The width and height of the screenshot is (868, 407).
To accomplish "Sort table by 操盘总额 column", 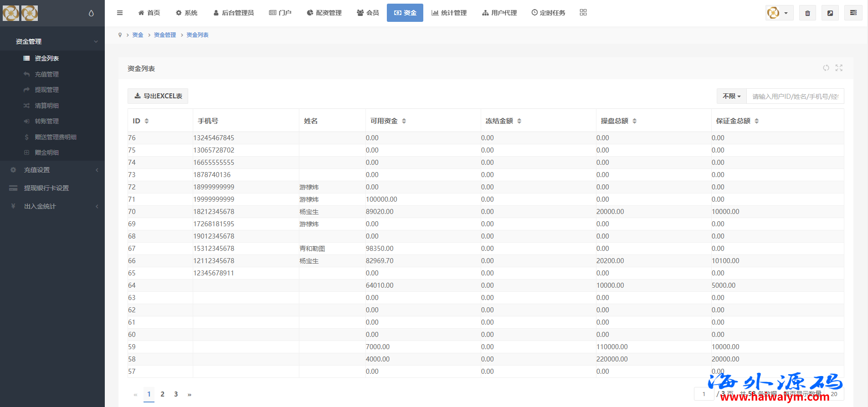I will [x=634, y=121].
